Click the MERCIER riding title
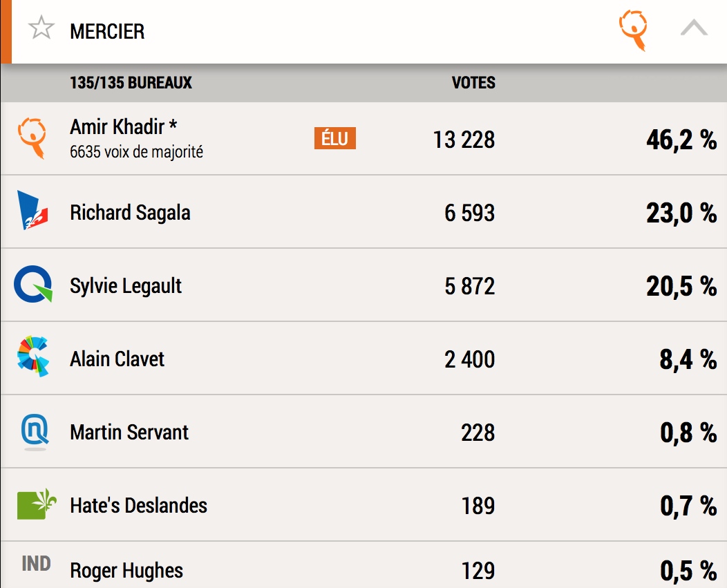 pos(107,31)
